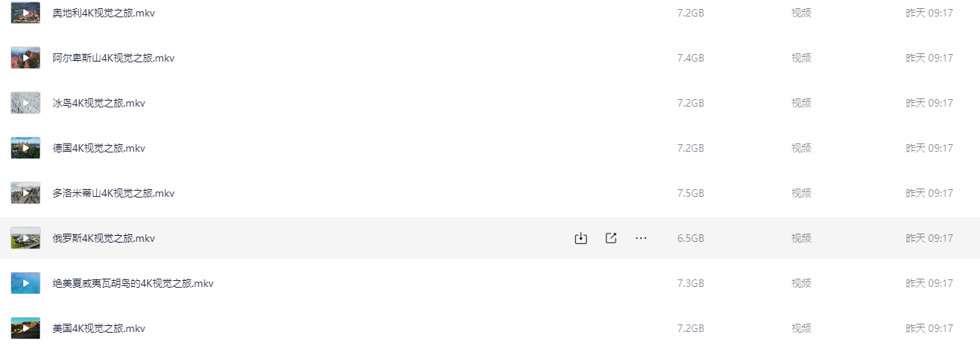The image size is (980, 350).
Task: Open file 阿尔卑斯山4K视觉之旅.mkv
Action: [113, 58]
